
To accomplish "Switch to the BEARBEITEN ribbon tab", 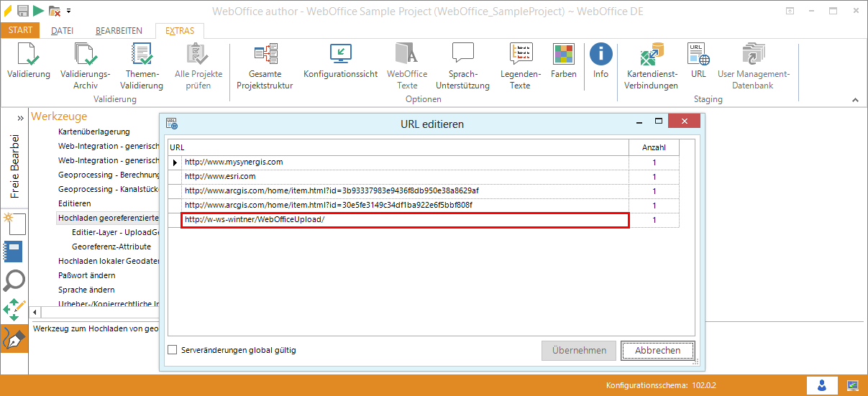I will [x=119, y=31].
